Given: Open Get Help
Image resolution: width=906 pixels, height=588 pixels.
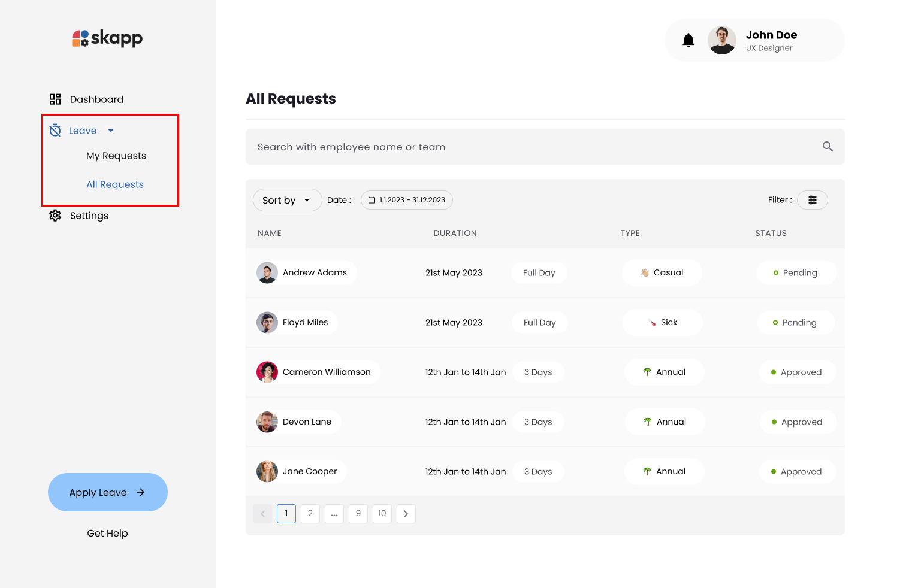Looking at the screenshot, I should click(x=107, y=533).
